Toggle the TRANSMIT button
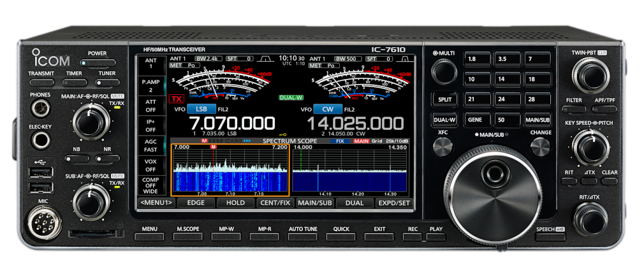Image resolution: width=644 pixels, height=268 pixels. tap(41, 82)
